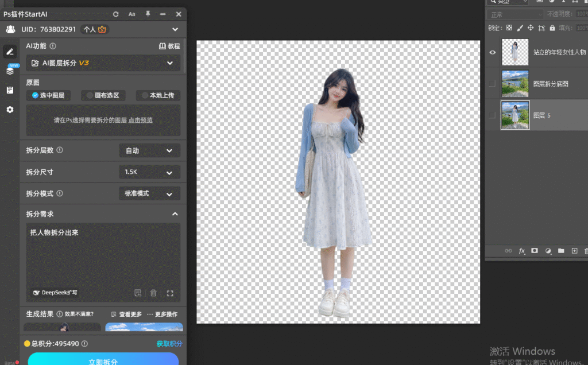The height and width of the screenshot is (365, 588).
Task: Click the trash icon in the prompt box
Action: tap(153, 293)
